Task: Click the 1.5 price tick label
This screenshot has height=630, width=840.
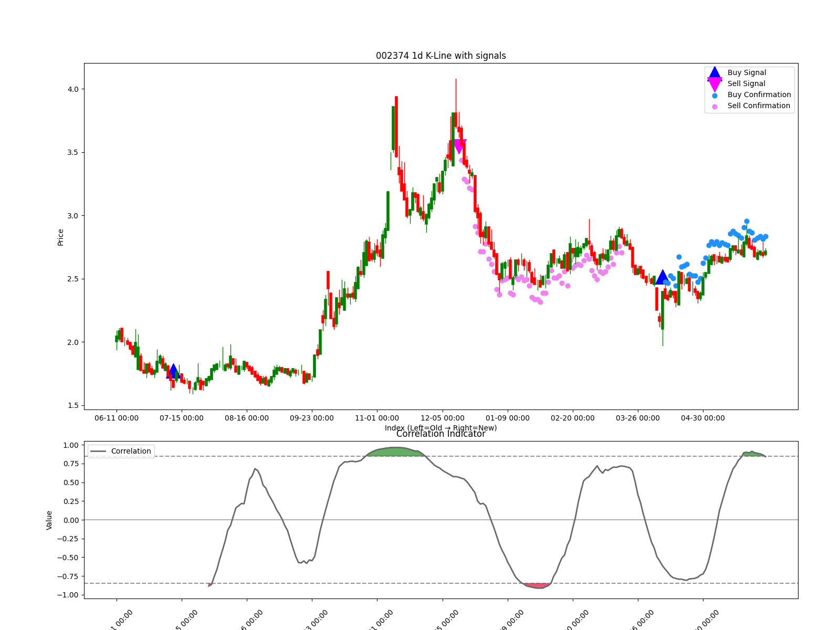Action: point(73,405)
